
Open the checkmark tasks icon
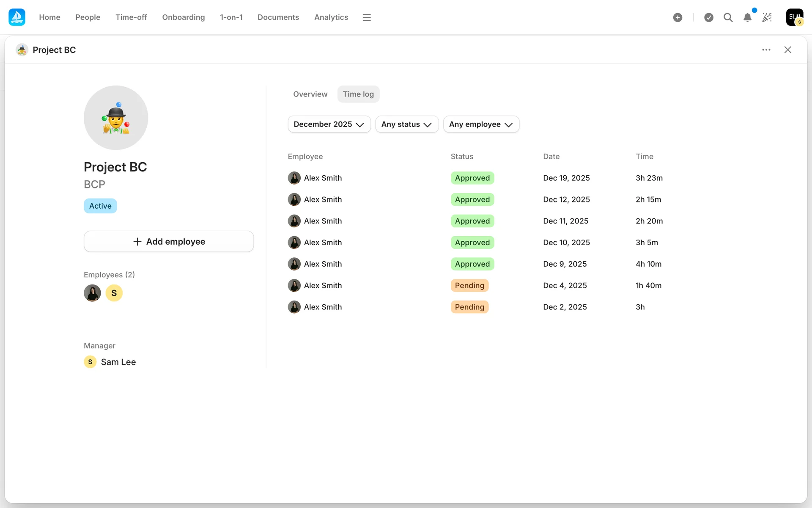point(709,17)
